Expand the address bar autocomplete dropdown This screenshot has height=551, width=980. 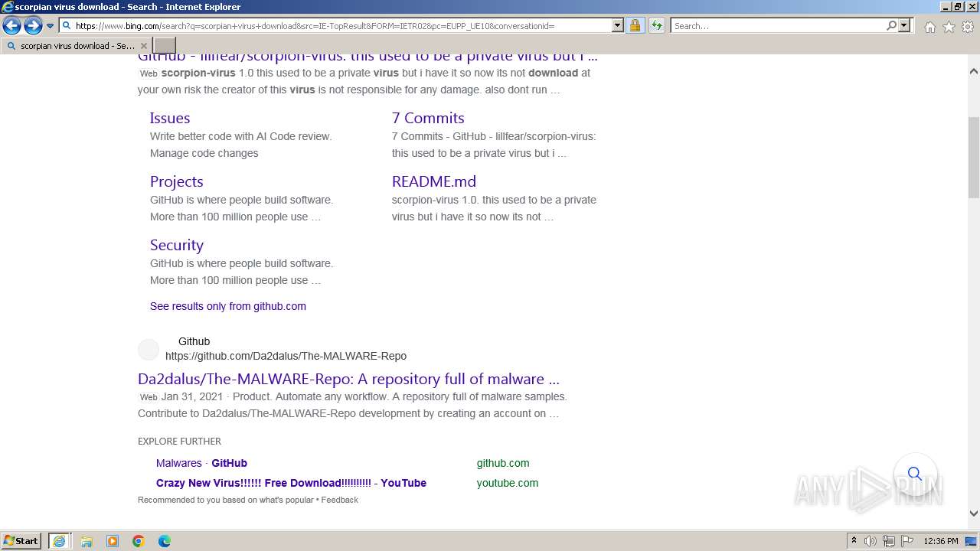(618, 26)
